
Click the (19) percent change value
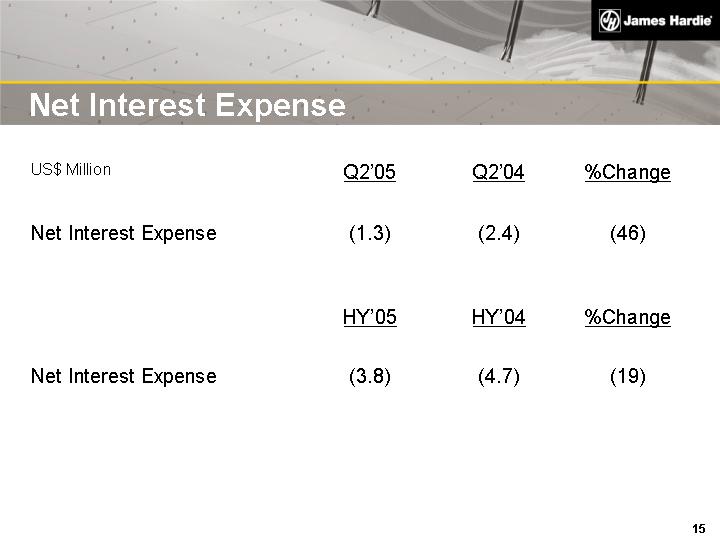pyautogui.click(x=627, y=377)
